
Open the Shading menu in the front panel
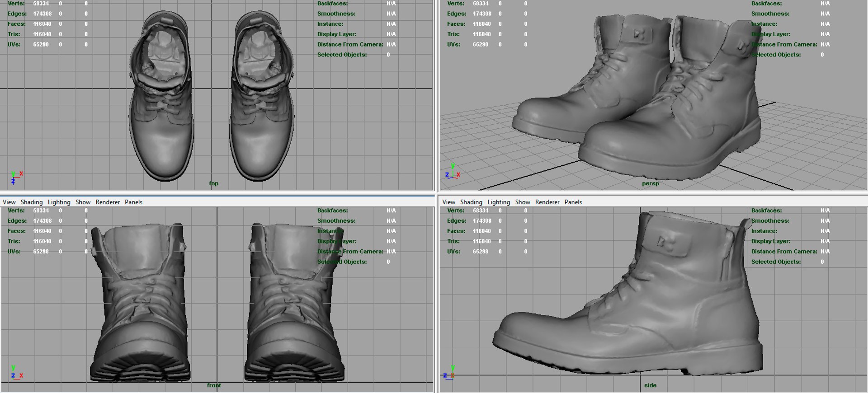pos(32,202)
